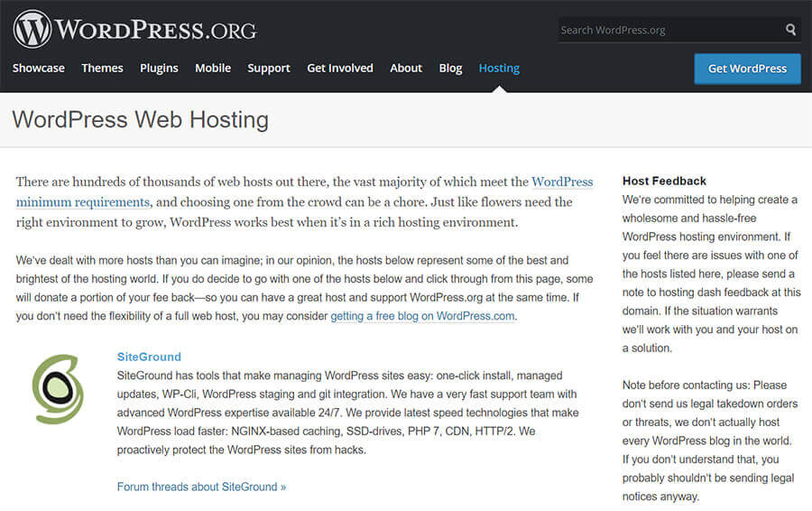Go to the Plugins page

pos(159,69)
